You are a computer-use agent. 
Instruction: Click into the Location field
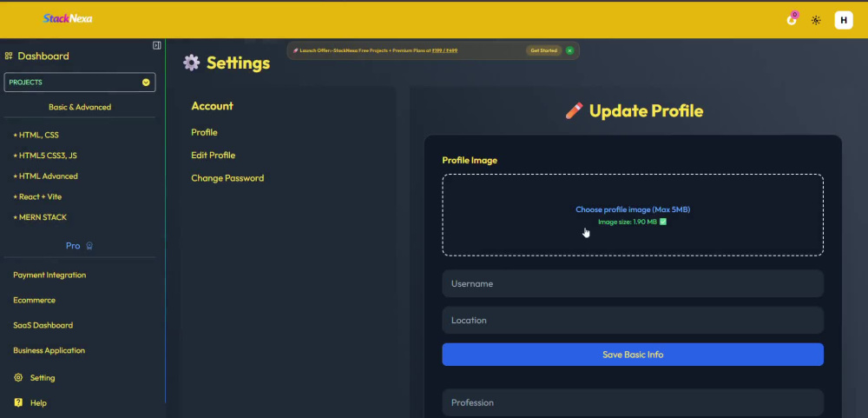(633, 321)
